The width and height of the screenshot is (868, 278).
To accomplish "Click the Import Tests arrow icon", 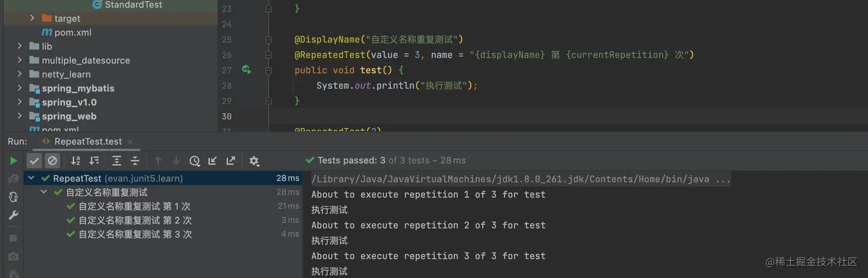I will click(212, 161).
